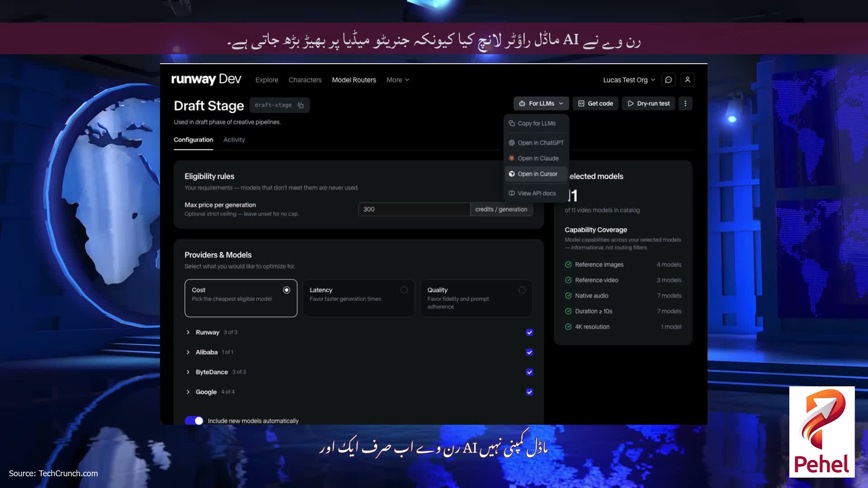Copy the draft-stage slug with copy icon
Viewport: 868px width, 488px height.
click(x=301, y=105)
